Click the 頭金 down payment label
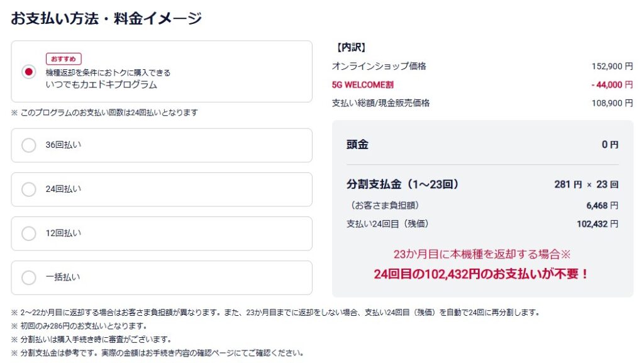The height and width of the screenshot is (363, 644). coord(357,144)
